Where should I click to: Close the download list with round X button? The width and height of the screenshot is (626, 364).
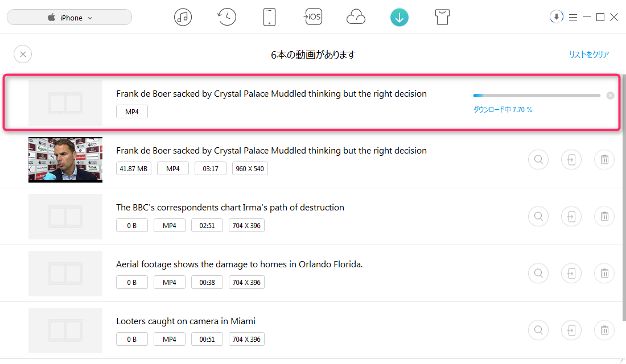coord(23,54)
